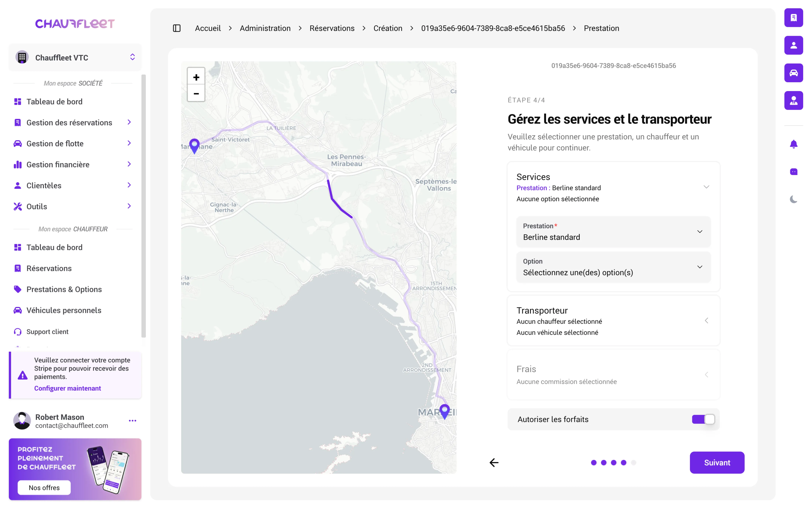Click the Configurer maintenant link
Image resolution: width=812 pixels, height=509 pixels.
[x=67, y=388]
